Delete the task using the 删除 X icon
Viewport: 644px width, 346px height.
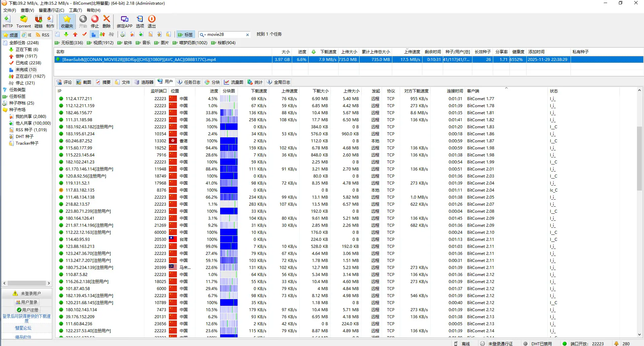[107, 21]
